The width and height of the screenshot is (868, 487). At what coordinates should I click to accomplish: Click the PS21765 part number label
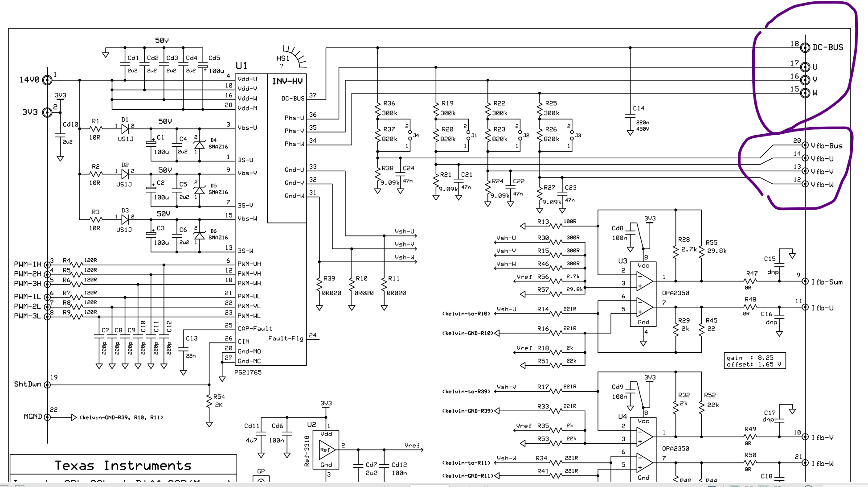[x=248, y=372]
